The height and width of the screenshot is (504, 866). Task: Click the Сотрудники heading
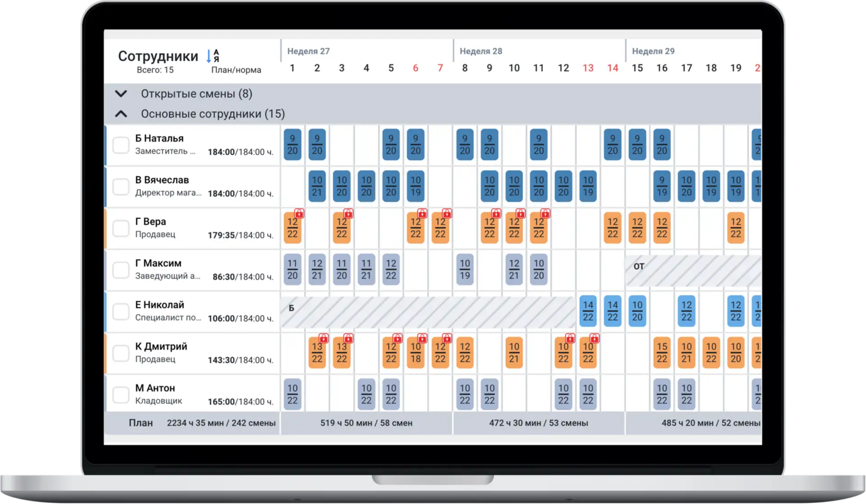(x=158, y=56)
